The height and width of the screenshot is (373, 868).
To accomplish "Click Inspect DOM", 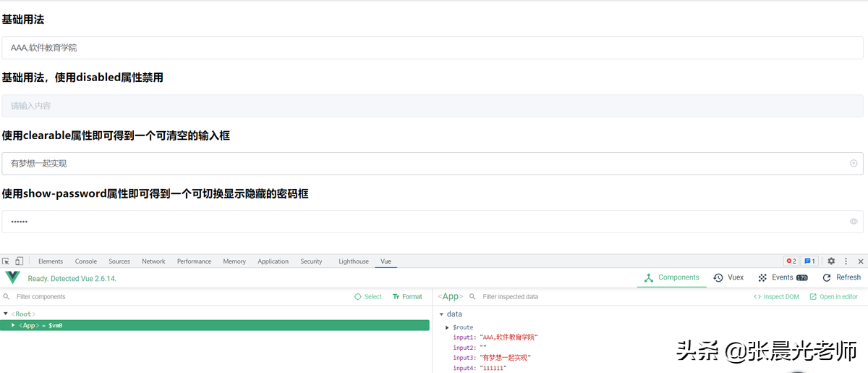I will point(776,297).
